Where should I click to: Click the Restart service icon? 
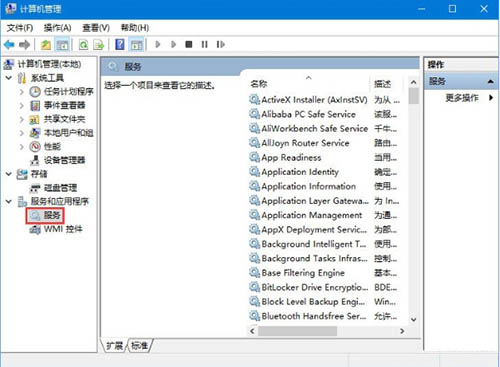pos(220,44)
